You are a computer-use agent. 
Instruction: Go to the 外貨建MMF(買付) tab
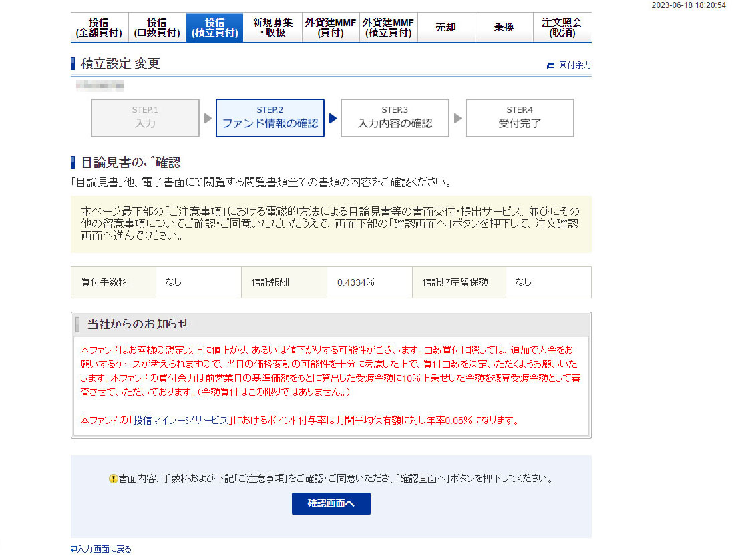tap(331, 27)
